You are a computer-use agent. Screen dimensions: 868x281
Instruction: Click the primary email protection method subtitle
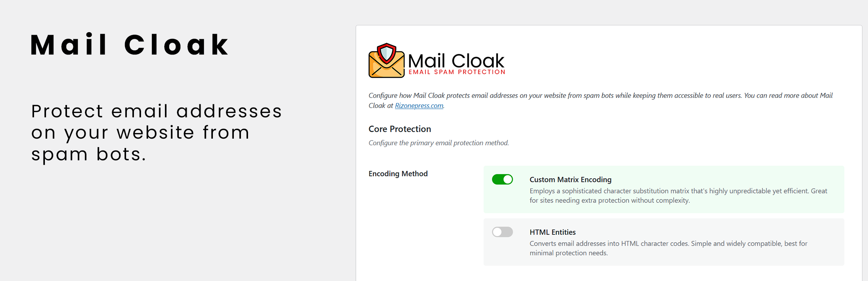click(438, 143)
